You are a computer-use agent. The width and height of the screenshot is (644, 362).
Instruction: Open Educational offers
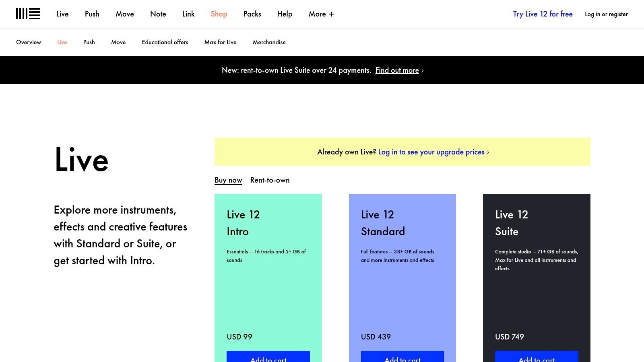(165, 42)
